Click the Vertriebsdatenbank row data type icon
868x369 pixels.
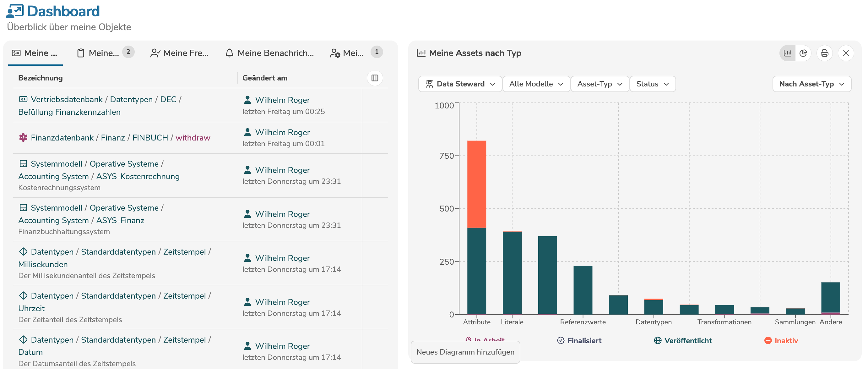coord(23,99)
